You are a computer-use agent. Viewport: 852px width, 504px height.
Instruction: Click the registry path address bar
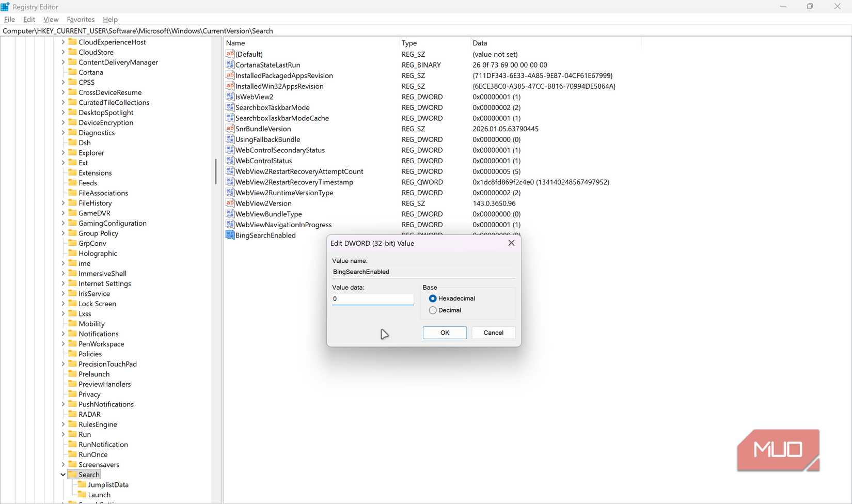pos(426,31)
